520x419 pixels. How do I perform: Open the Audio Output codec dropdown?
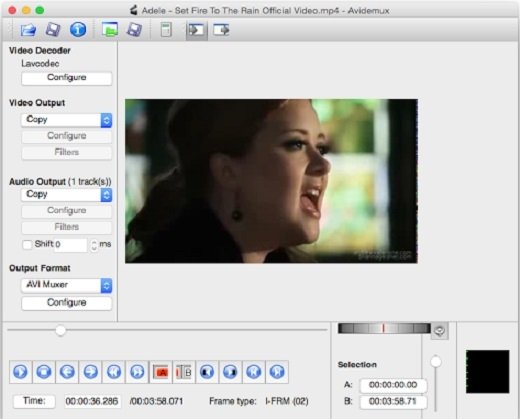click(x=67, y=194)
